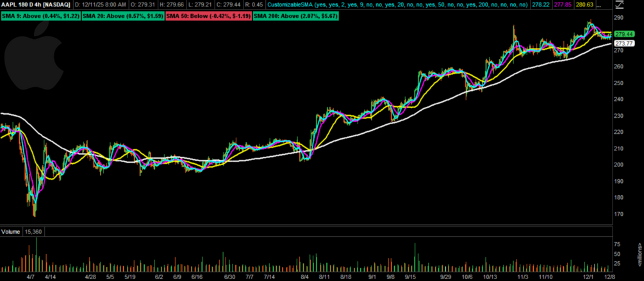Click the Volume study label

coord(11,232)
